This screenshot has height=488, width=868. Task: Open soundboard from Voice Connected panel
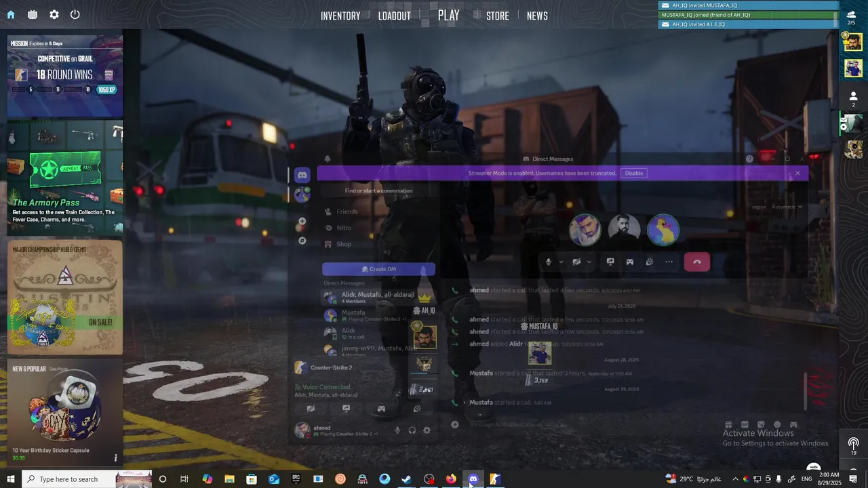click(x=417, y=409)
